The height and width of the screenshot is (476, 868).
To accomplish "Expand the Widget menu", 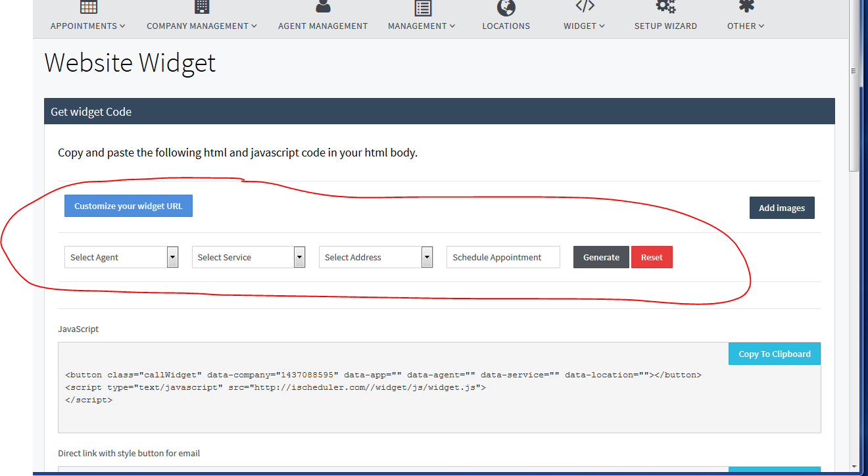I will click(584, 26).
